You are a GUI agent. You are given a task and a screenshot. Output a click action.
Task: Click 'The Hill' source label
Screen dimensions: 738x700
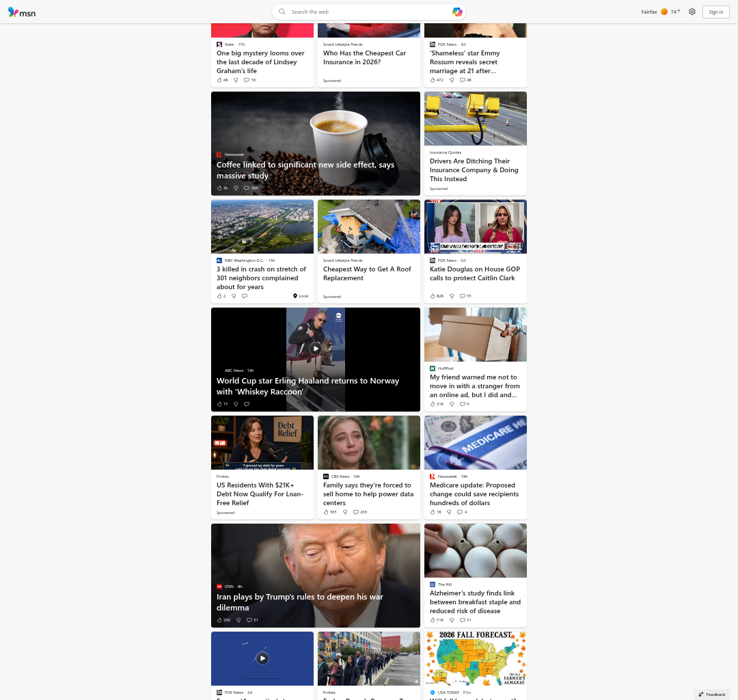(x=444, y=584)
